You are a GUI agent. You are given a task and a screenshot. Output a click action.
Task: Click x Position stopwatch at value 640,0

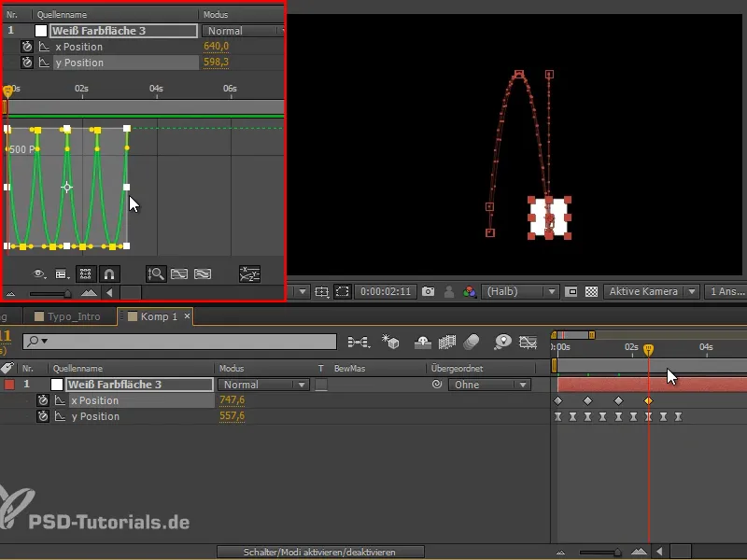point(27,47)
